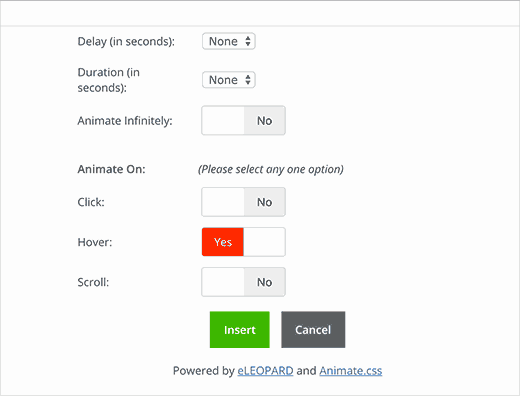The height and width of the screenshot is (396, 520).
Task: Click the Duration dropdown's up-down arrows
Action: [x=248, y=80]
